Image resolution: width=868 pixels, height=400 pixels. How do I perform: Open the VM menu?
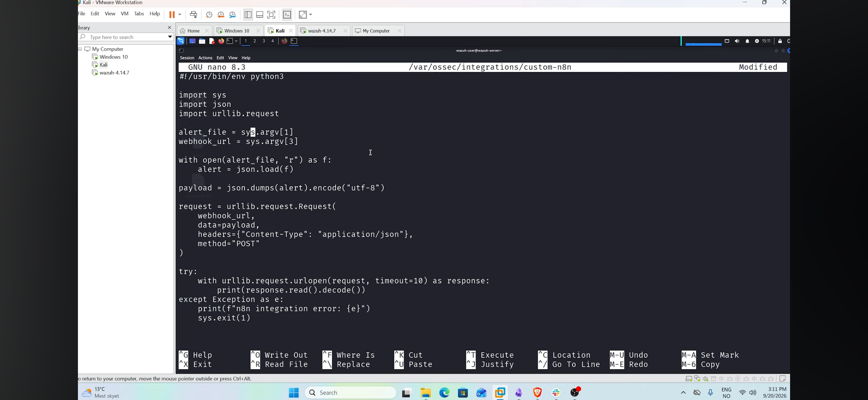point(125,14)
